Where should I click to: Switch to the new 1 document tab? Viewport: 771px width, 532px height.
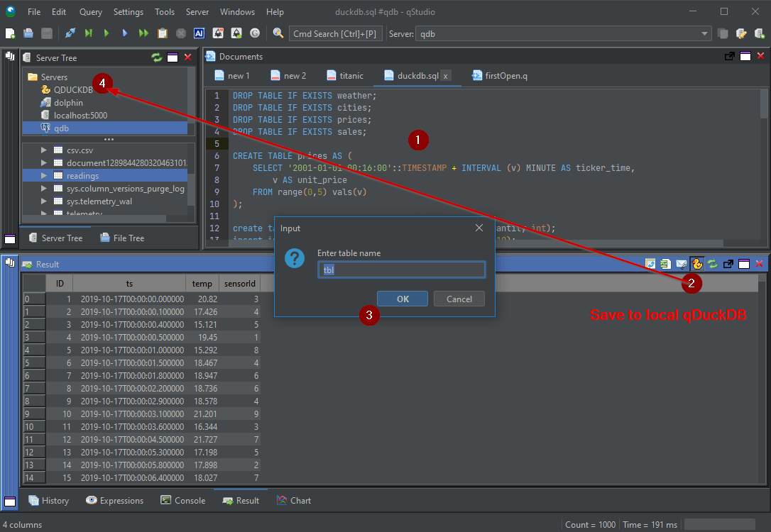[233, 76]
